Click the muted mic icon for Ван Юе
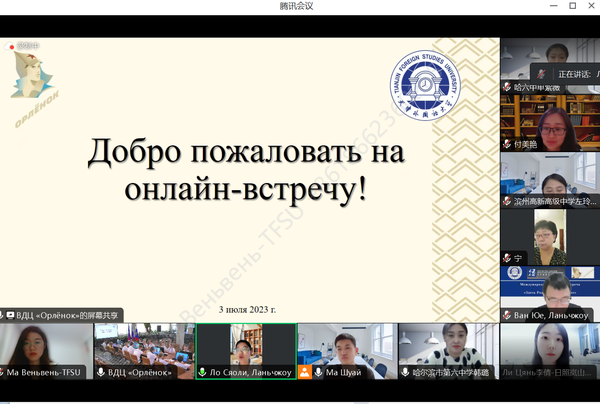Viewport: 600px width, 404px height. (x=507, y=316)
